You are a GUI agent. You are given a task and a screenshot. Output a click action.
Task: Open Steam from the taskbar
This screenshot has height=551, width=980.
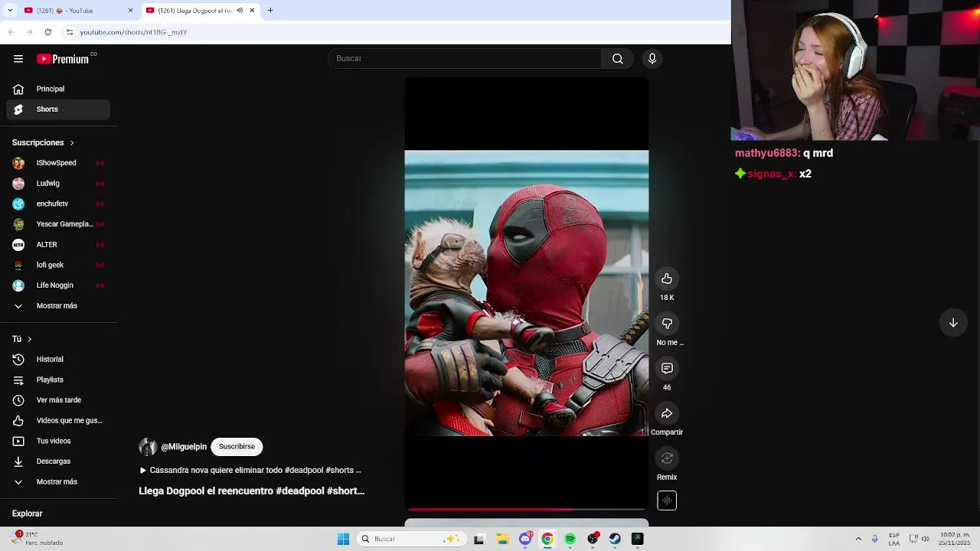coord(615,540)
